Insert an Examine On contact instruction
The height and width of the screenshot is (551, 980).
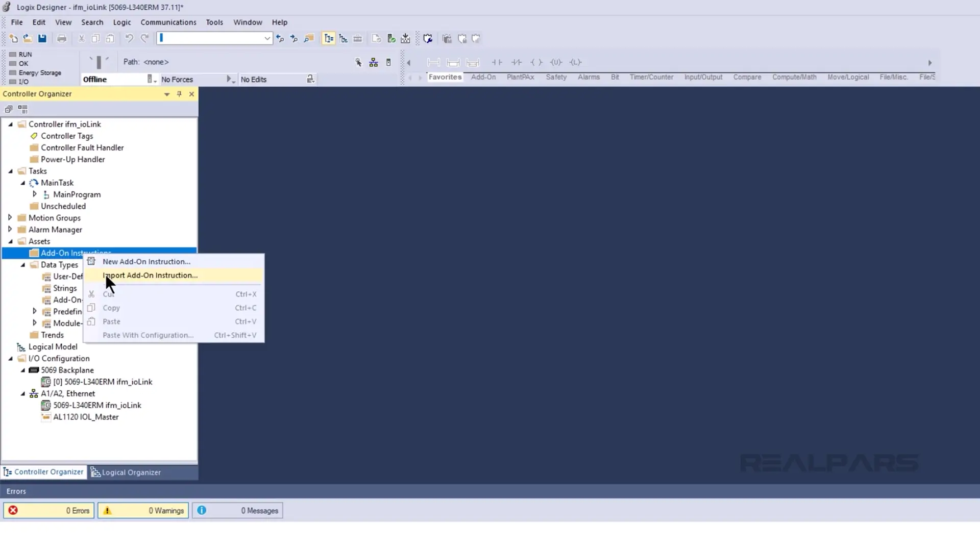tap(497, 62)
